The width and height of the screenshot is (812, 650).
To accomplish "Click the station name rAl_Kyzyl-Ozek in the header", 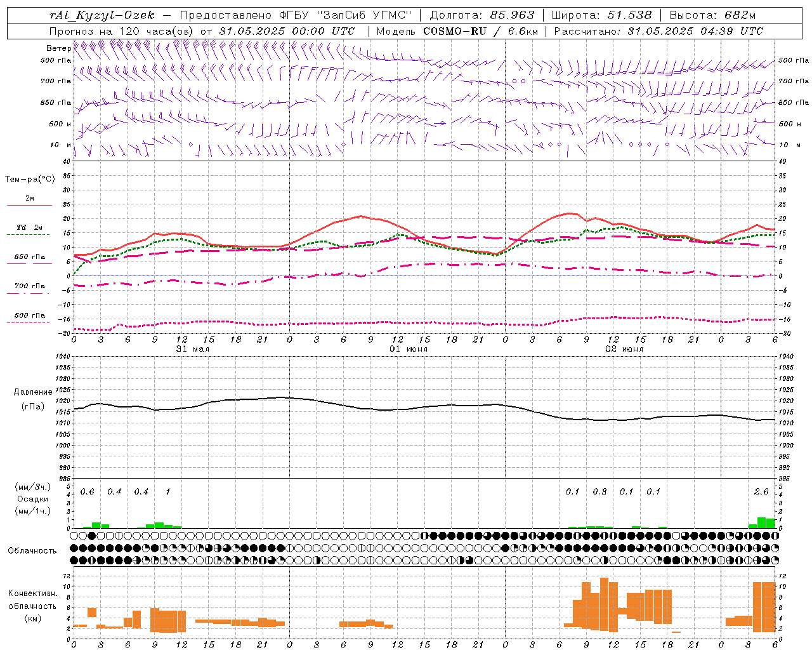I will coord(102,15).
